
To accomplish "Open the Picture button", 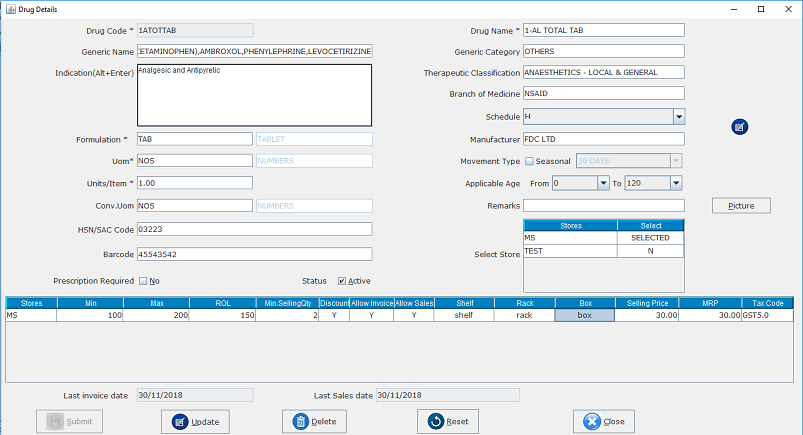I will (741, 206).
